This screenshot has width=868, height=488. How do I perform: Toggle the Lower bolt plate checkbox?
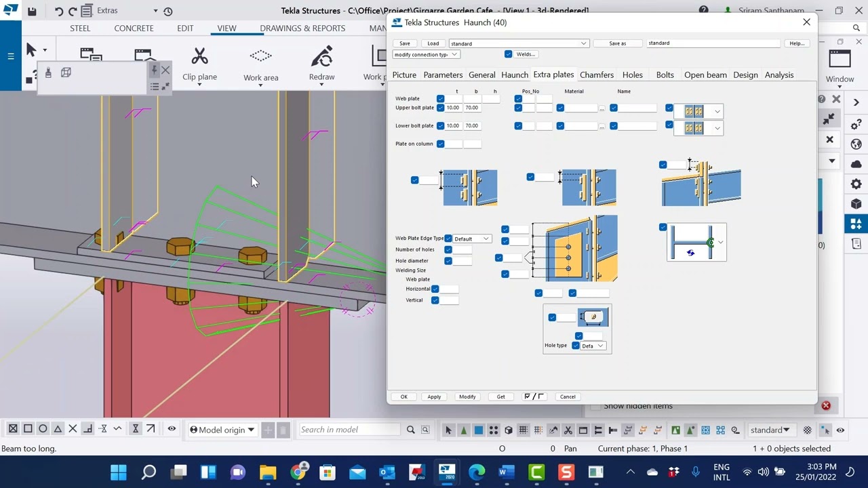[x=441, y=125]
